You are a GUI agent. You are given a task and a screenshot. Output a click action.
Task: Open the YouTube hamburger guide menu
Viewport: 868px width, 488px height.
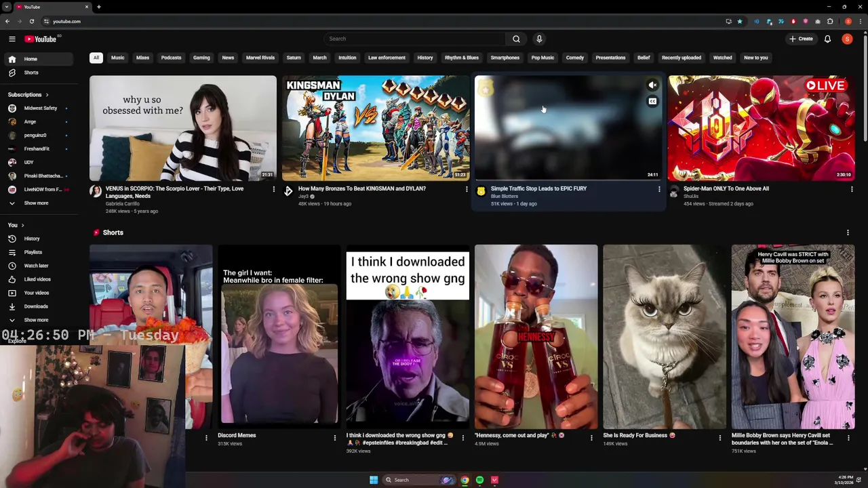click(x=12, y=39)
